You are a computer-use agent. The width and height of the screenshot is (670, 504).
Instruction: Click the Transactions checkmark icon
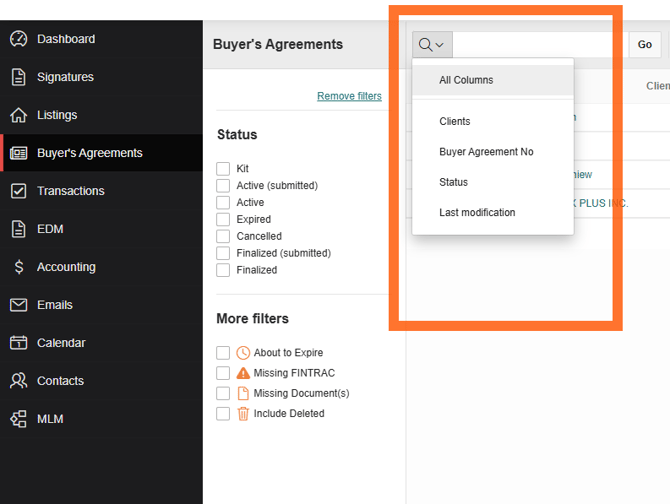(x=18, y=191)
